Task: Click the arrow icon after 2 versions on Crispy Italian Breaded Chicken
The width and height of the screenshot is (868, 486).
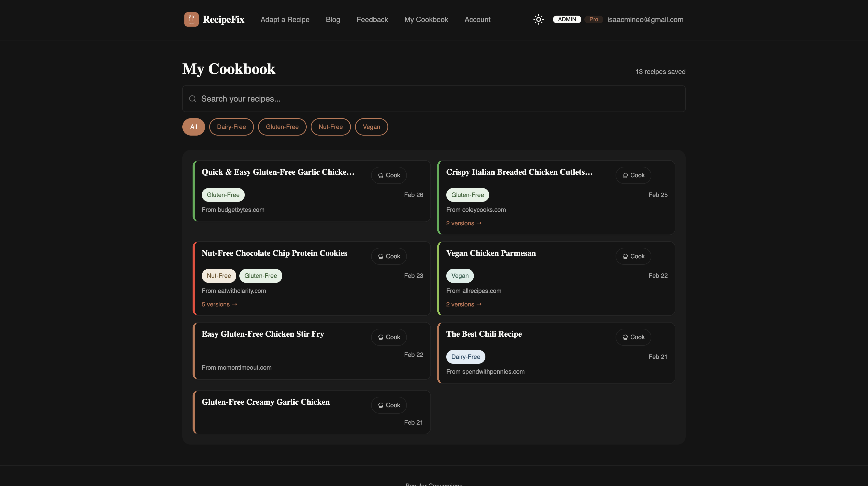Action: pos(479,223)
